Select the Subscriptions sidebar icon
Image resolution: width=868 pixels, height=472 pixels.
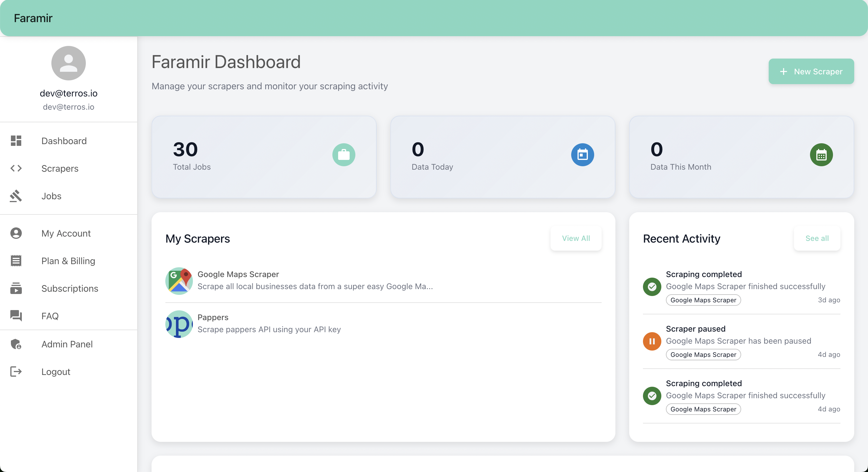click(x=15, y=288)
